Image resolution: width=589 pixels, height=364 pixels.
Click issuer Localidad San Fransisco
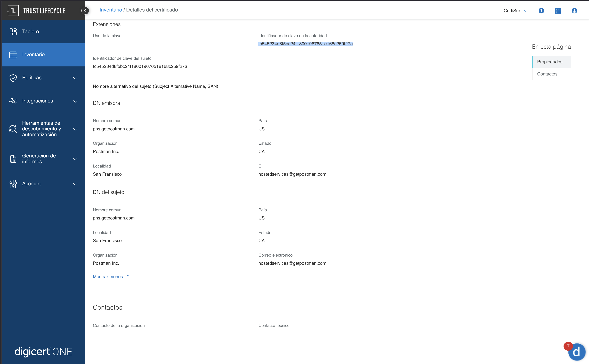pos(107,174)
